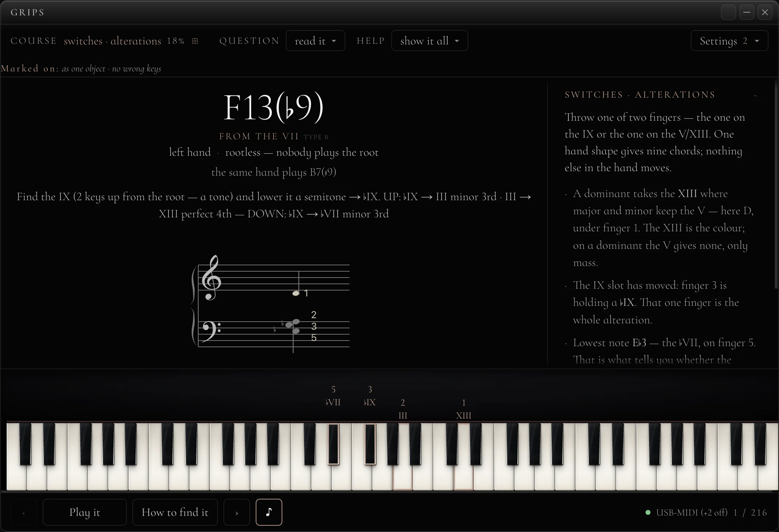Viewport: 779px width, 532px height.
Task: Click the '1 / 216' progress counter
Action: (x=750, y=512)
